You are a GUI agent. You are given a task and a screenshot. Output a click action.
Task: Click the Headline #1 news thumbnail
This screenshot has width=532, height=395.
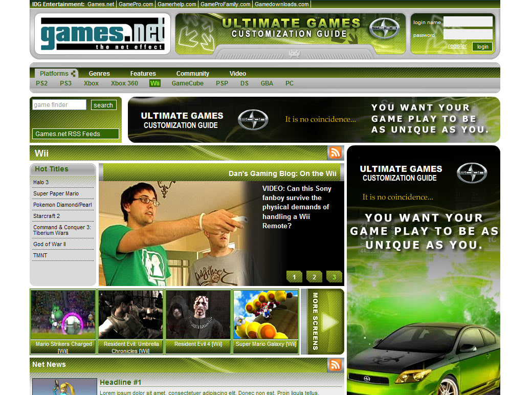[x=64, y=387]
